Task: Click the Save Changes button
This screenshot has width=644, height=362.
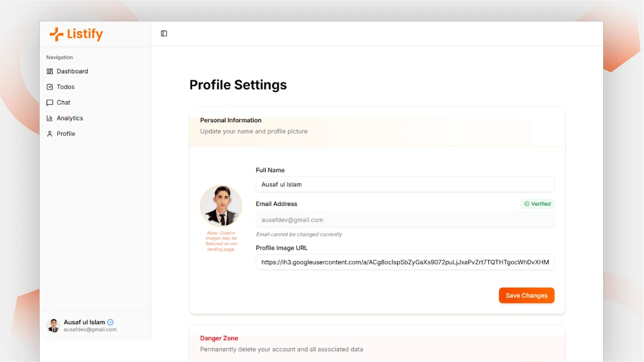Action: click(526, 295)
